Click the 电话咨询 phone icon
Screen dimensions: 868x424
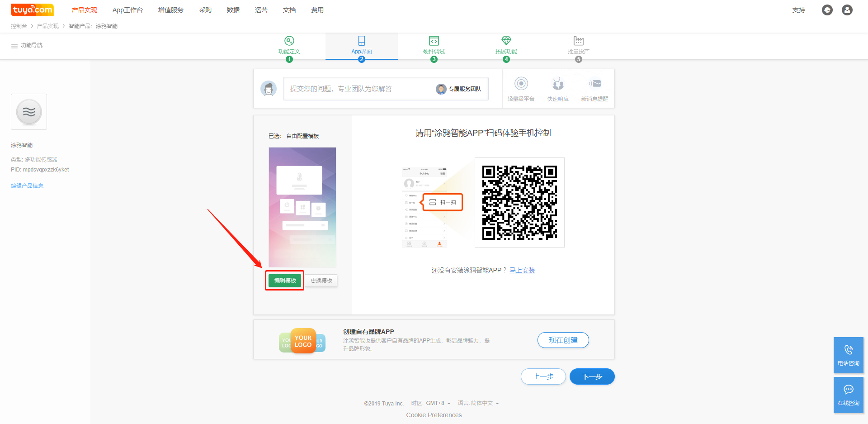(x=849, y=350)
